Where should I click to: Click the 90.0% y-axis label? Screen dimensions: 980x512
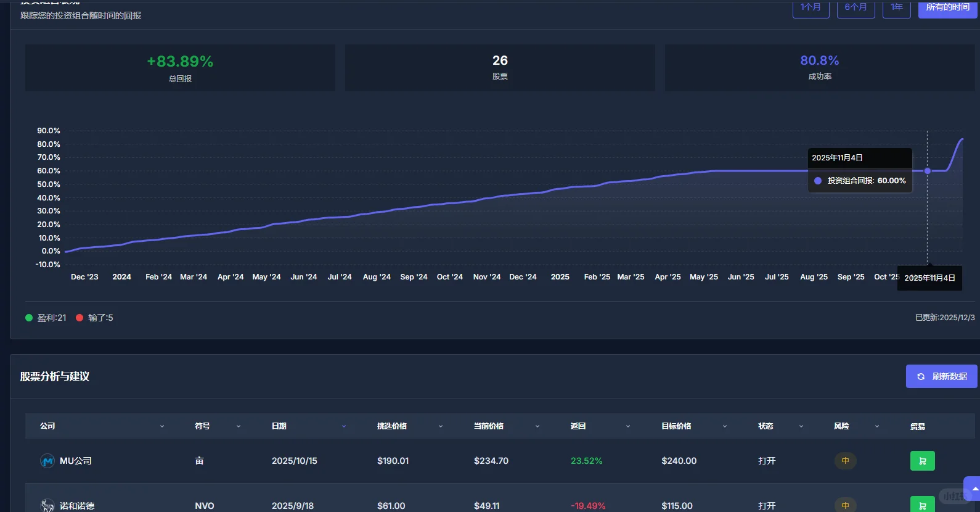click(49, 131)
